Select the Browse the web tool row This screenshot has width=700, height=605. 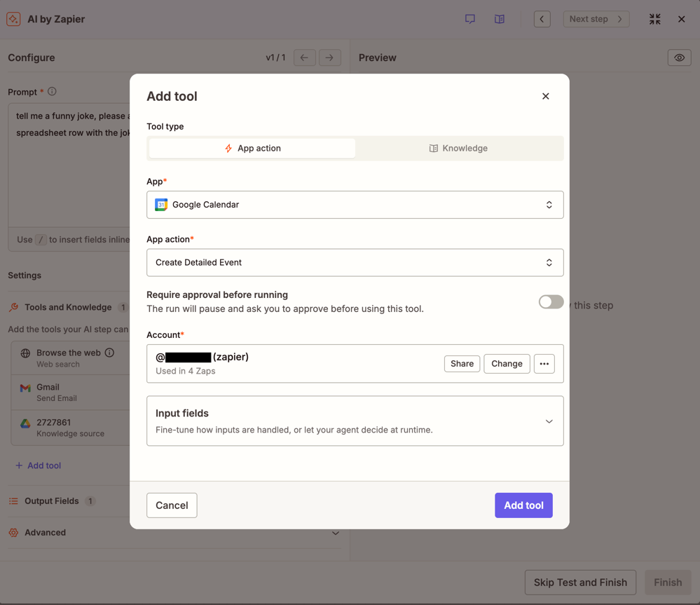[71, 358]
